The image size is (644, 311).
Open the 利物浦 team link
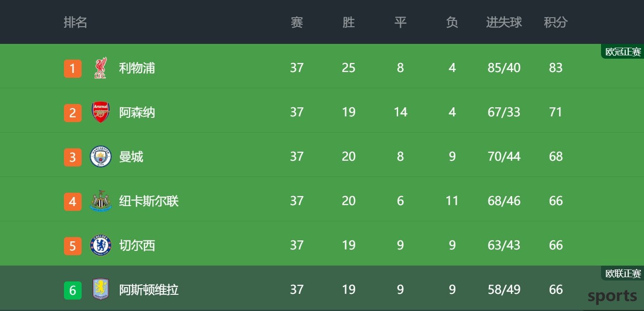tap(137, 68)
